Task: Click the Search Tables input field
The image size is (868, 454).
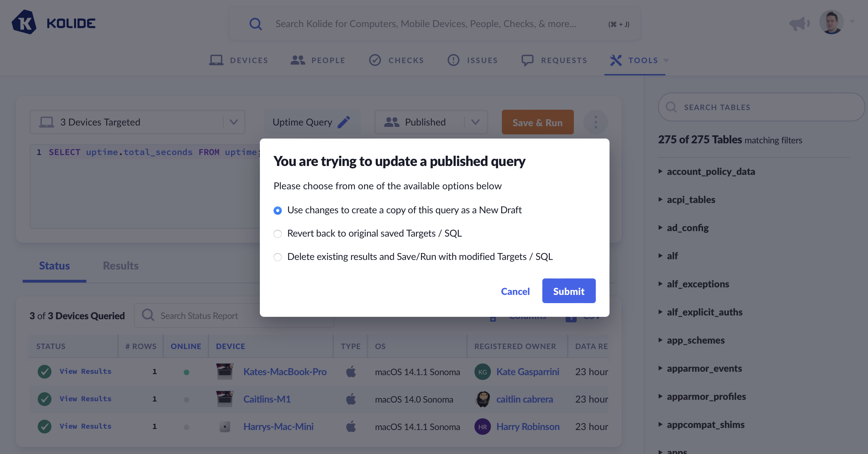Action: tap(761, 107)
